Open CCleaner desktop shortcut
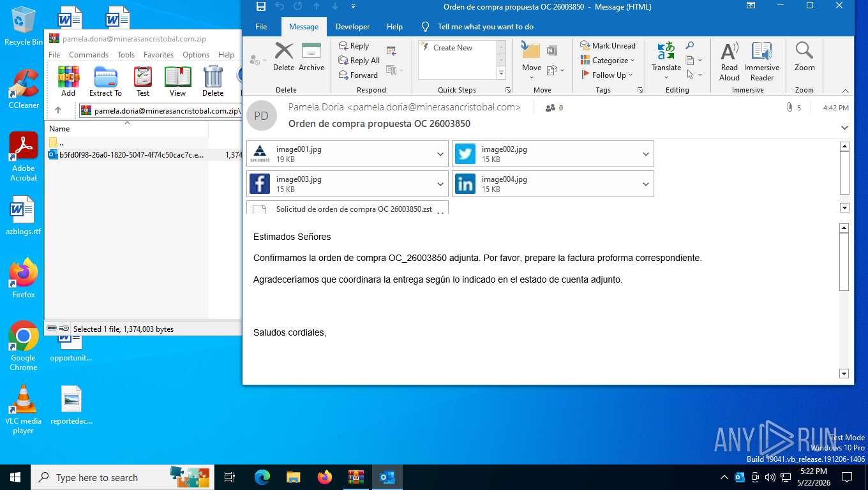Screen dimensions: 868x490 click(24, 89)
